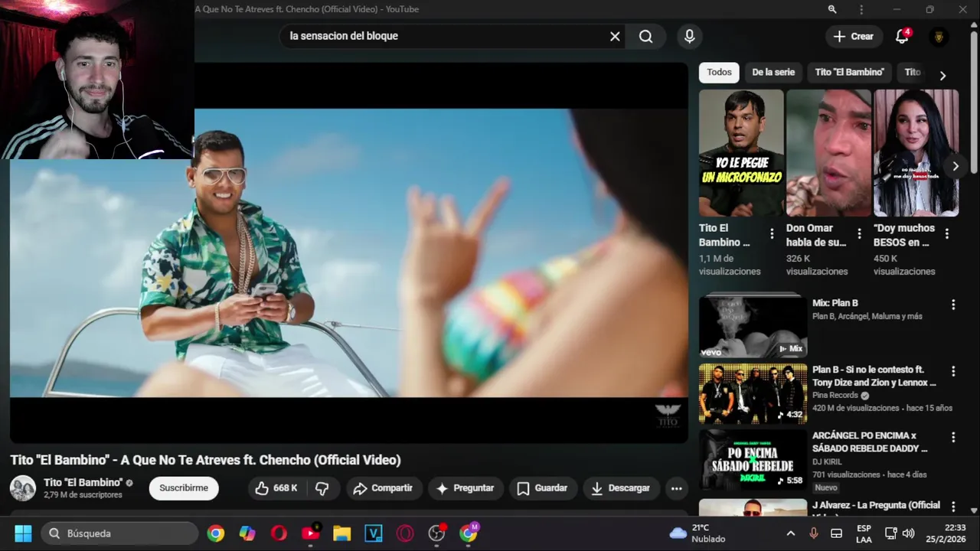Open the browser three-dot menu in title bar
This screenshot has width=980, height=551.
click(x=861, y=9)
